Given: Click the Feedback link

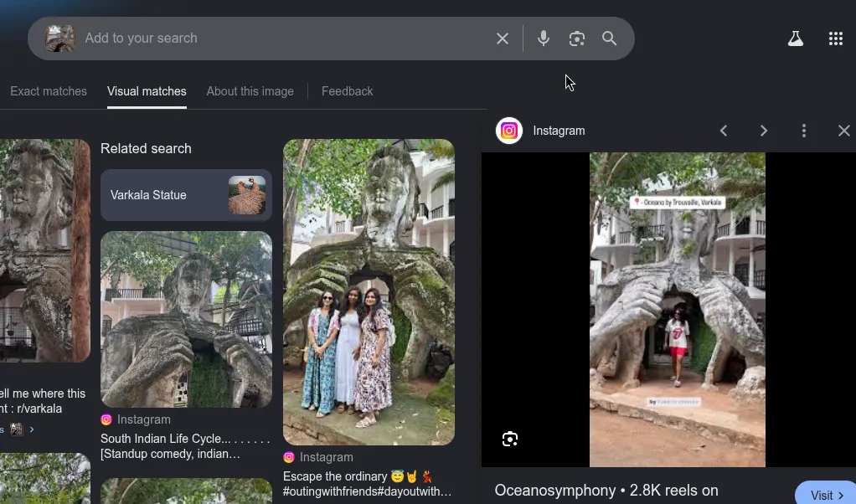Looking at the screenshot, I should pyautogui.click(x=348, y=91).
